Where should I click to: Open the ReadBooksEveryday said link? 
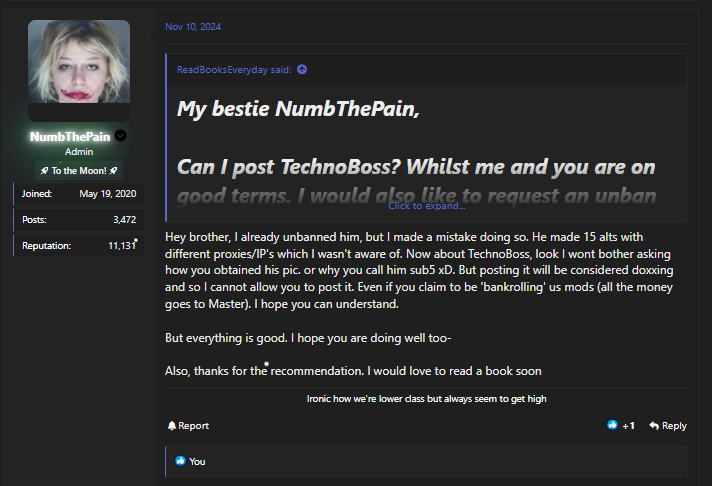[235, 69]
